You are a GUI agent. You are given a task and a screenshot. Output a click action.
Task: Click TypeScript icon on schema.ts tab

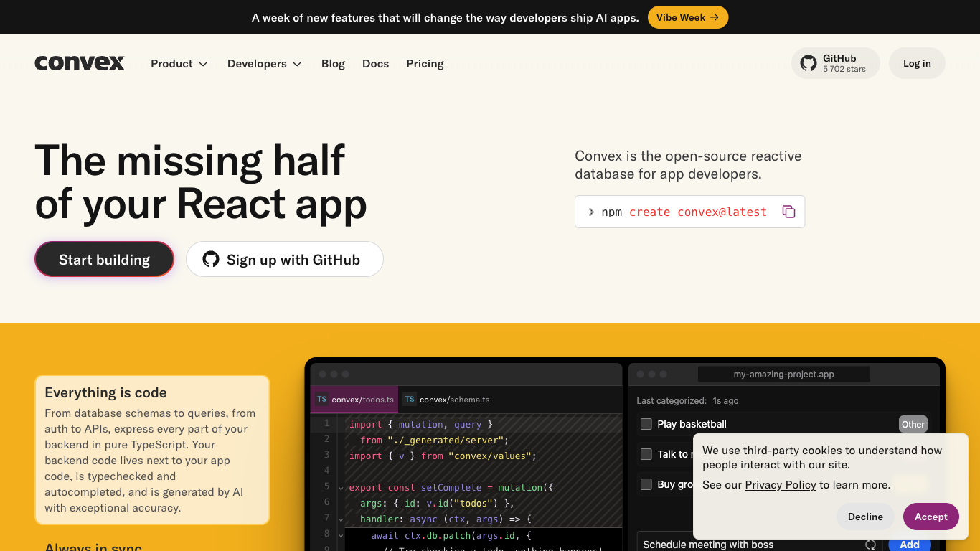pos(410,400)
